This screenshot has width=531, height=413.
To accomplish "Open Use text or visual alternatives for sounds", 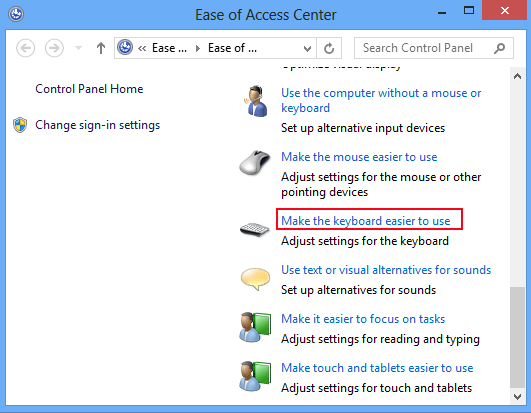I will coord(386,270).
